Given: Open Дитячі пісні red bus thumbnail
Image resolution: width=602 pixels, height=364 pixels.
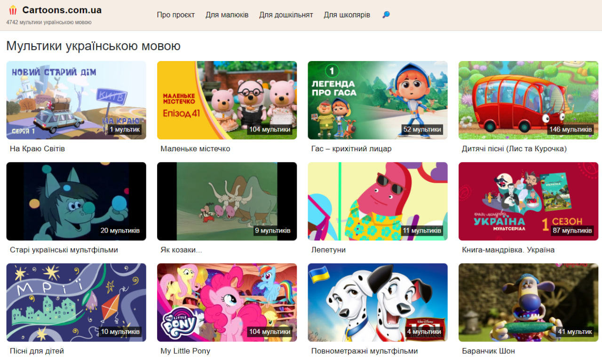Looking at the screenshot, I should tap(528, 100).
